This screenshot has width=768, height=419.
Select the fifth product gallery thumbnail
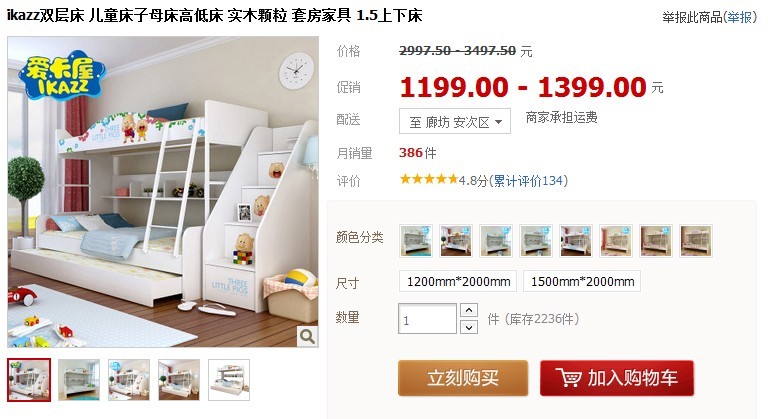(x=229, y=380)
